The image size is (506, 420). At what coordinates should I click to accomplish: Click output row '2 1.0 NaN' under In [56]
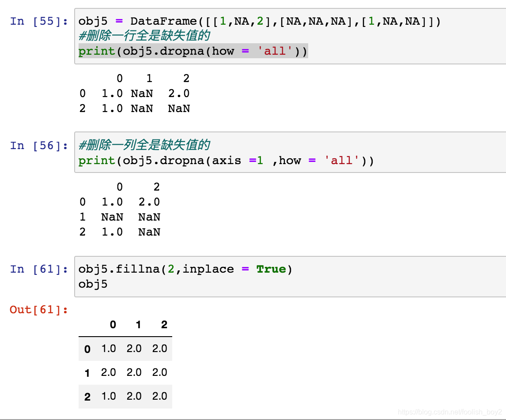click(x=120, y=232)
